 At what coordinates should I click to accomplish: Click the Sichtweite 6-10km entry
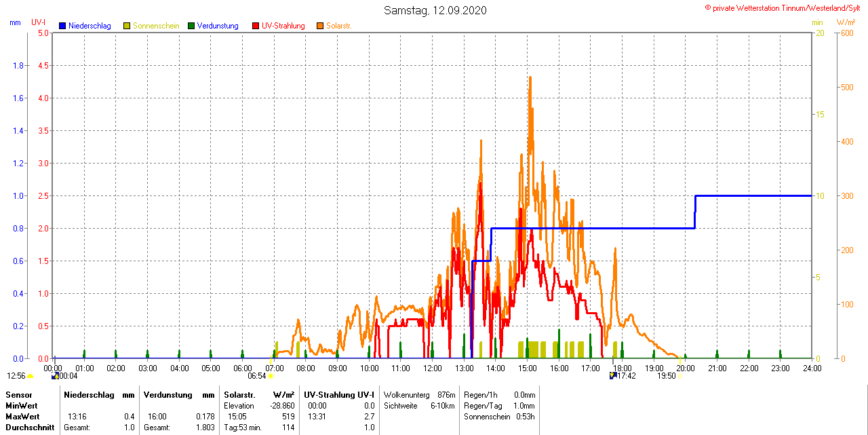coord(420,406)
